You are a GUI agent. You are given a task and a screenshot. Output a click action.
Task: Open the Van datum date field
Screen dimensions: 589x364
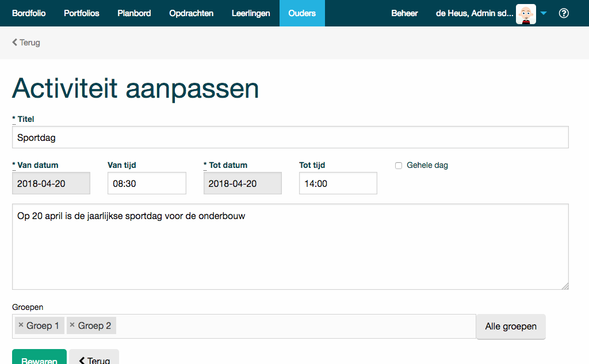[x=51, y=183]
